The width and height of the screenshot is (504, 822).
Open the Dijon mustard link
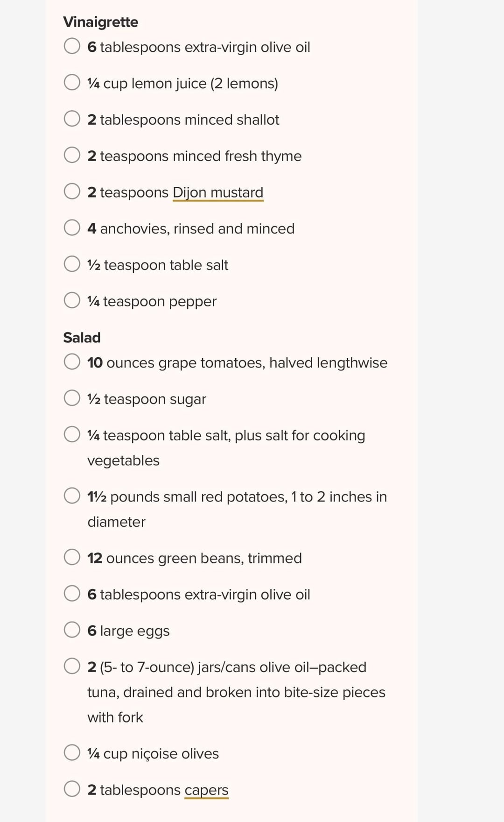click(217, 192)
